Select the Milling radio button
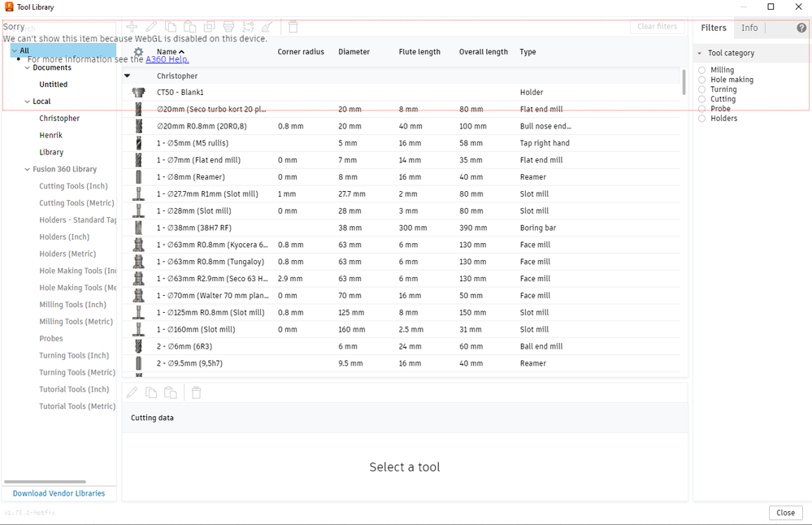 coord(701,70)
